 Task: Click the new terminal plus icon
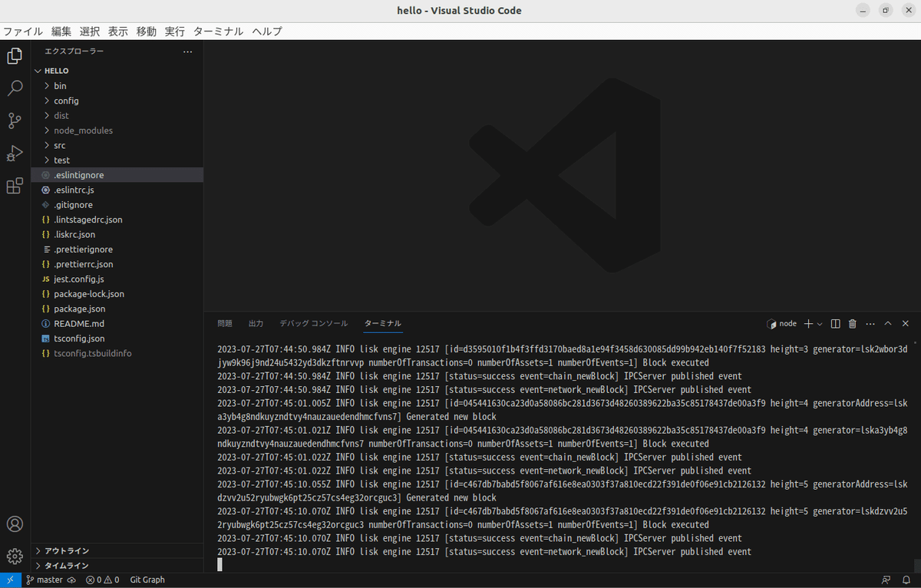tap(808, 324)
